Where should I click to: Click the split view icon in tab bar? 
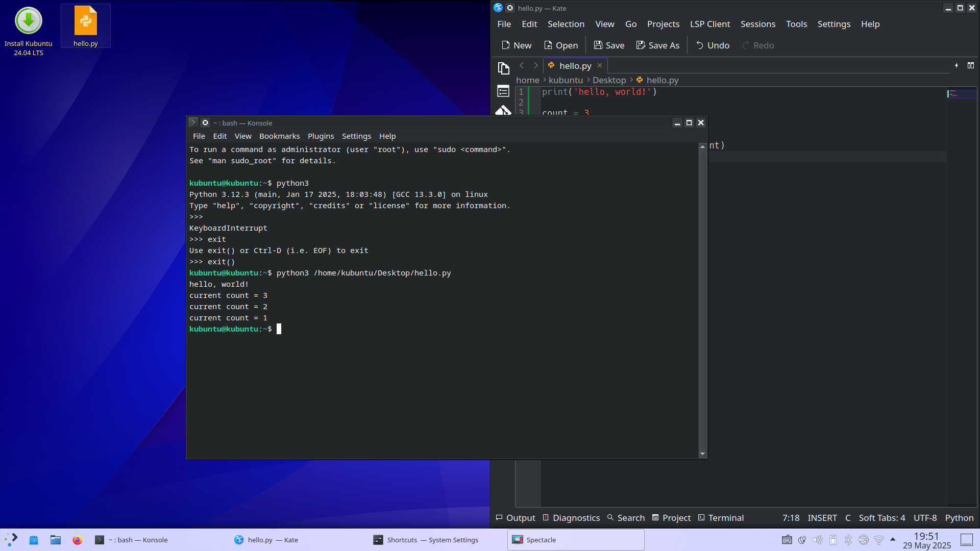pyautogui.click(x=970, y=65)
